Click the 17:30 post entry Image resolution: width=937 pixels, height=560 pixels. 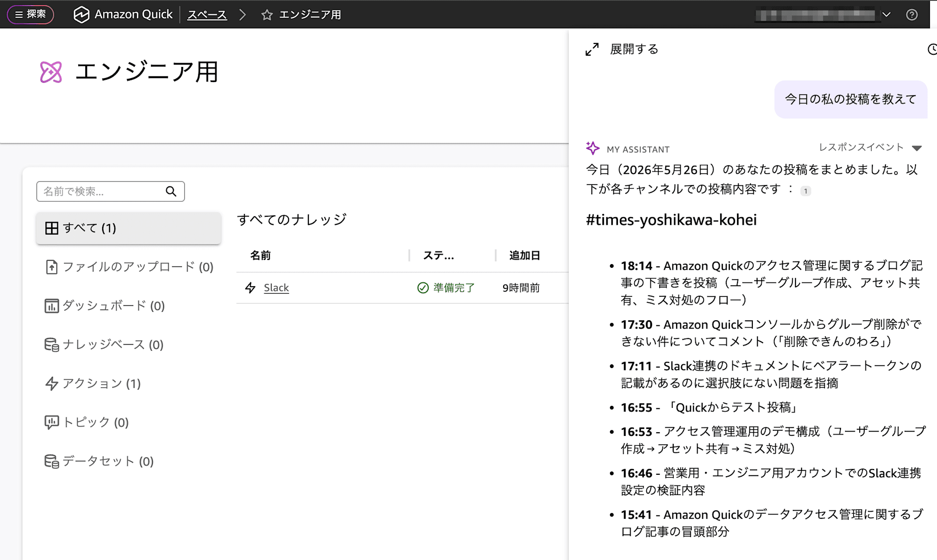pos(772,333)
